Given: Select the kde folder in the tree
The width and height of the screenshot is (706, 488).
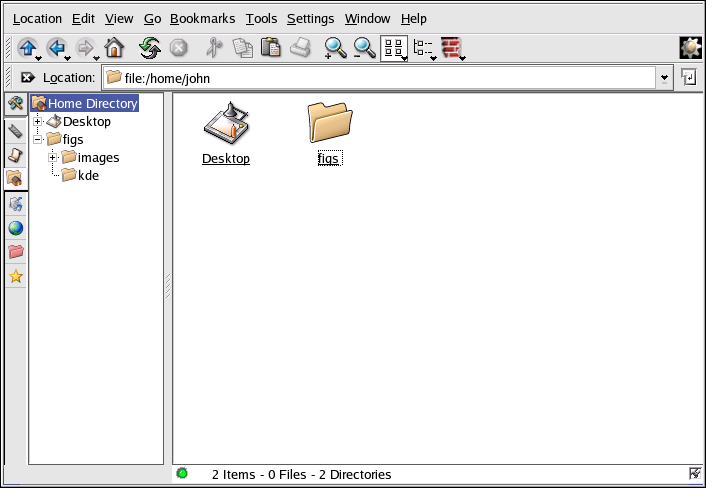Looking at the screenshot, I should click(x=88, y=176).
